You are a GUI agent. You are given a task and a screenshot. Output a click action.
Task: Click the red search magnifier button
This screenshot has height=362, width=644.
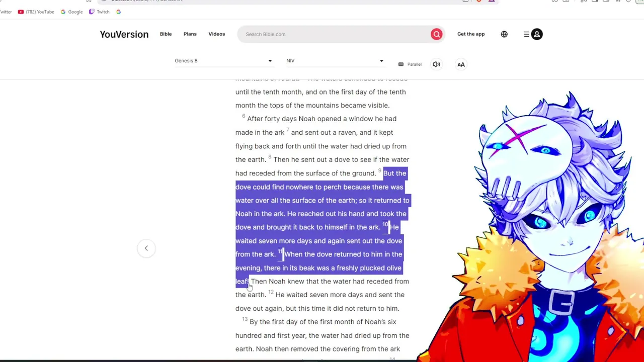coord(436,34)
